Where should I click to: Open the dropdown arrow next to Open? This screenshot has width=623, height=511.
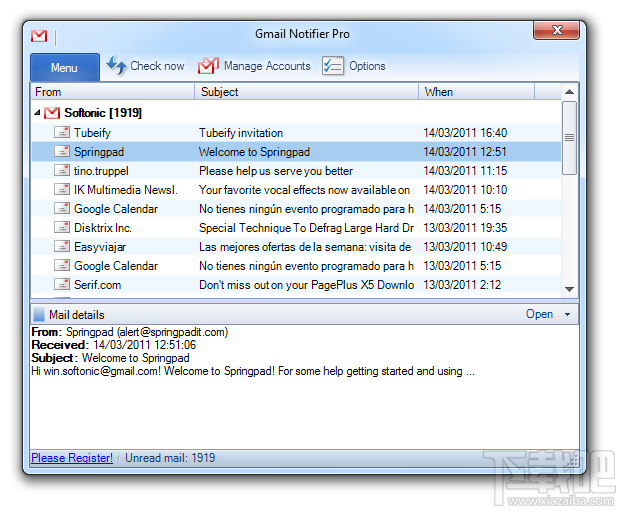[567, 314]
